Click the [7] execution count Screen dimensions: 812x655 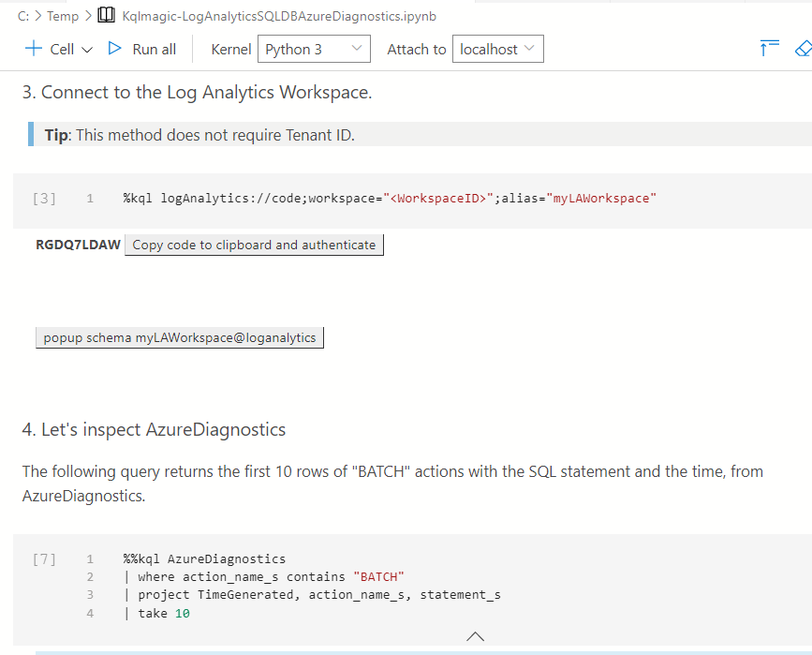pyautogui.click(x=44, y=559)
